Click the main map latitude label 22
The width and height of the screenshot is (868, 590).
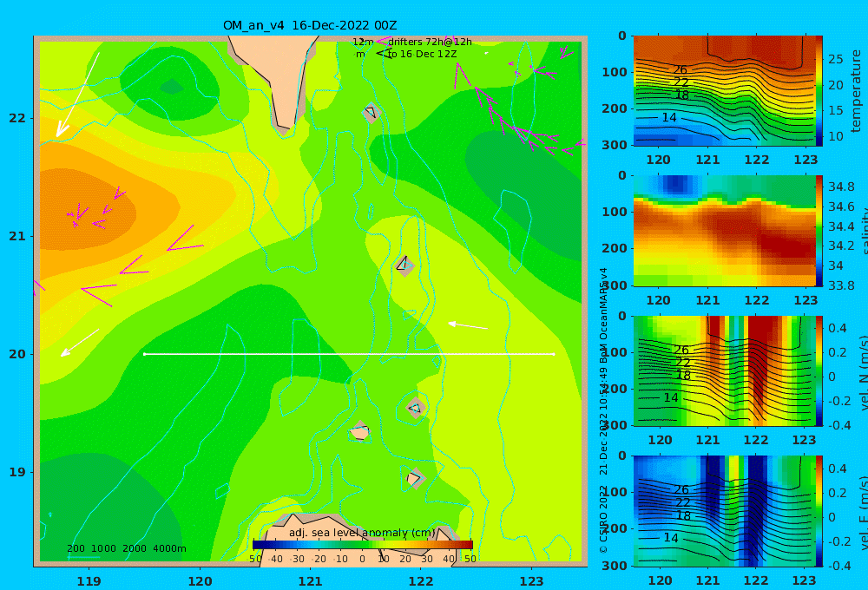coord(17,119)
